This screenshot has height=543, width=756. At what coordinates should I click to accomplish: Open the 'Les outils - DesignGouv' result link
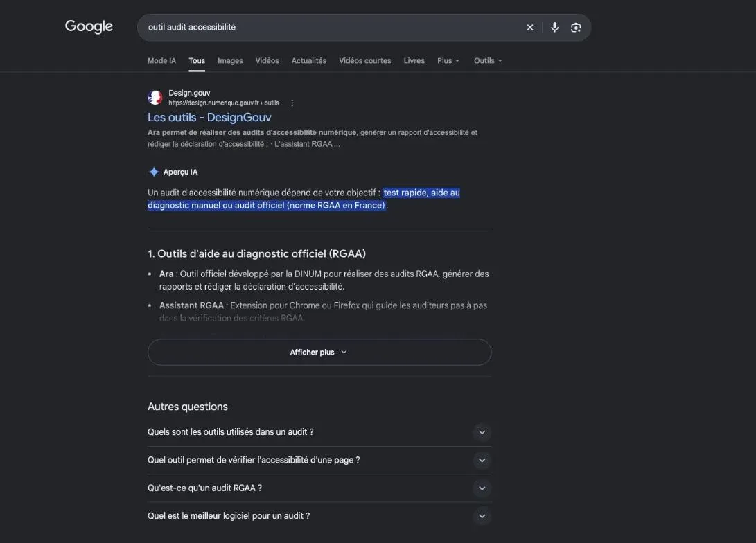point(209,117)
